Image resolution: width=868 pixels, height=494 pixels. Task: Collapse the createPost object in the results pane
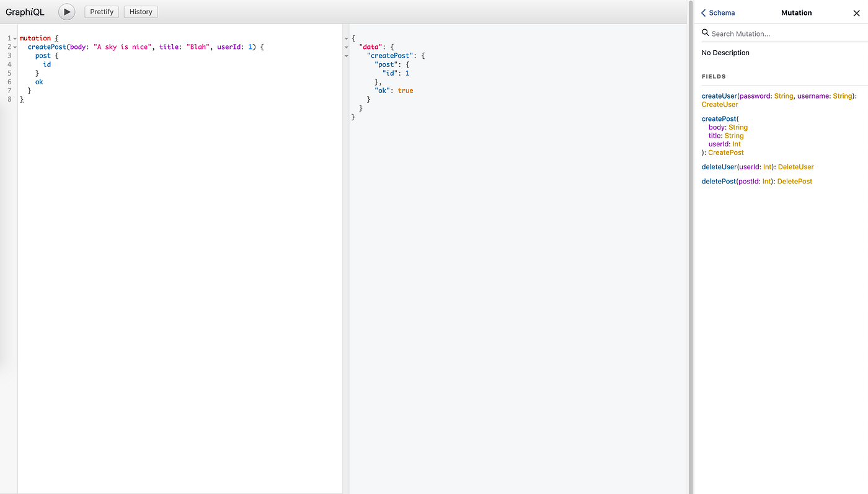point(346,55)
